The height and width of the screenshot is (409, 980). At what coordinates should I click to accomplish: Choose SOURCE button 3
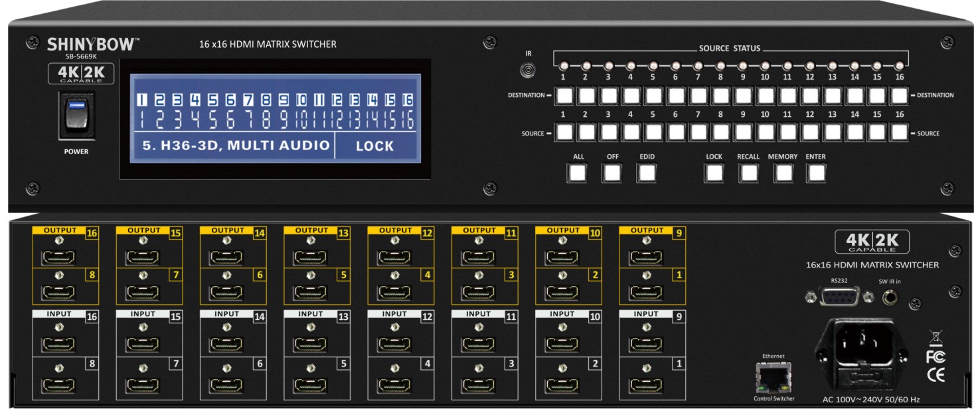pos(608,133)
